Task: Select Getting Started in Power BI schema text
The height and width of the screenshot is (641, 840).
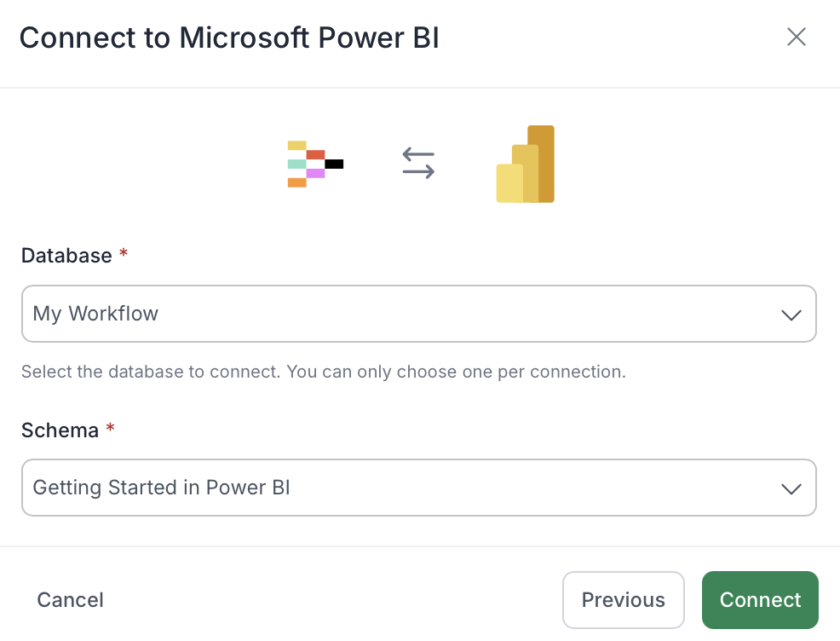Action: point(161,488)
